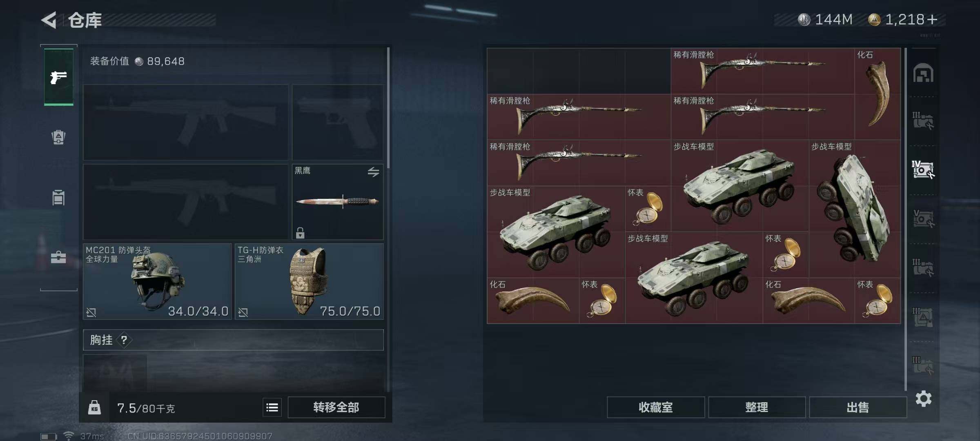The height and width of the screenshot is (441, 980).
Task: Switch to level IV storage box tab
Action: point(923,169)
